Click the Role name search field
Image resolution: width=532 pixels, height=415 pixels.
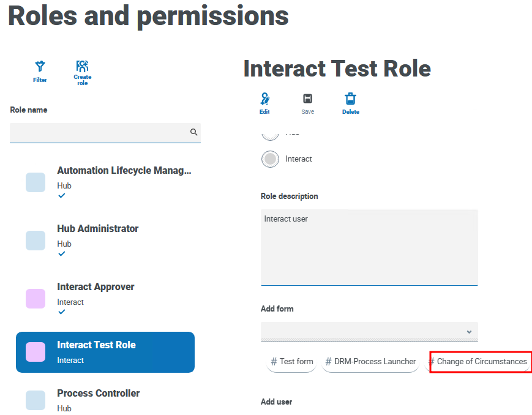pyautogui.click(x=98, y=132)
